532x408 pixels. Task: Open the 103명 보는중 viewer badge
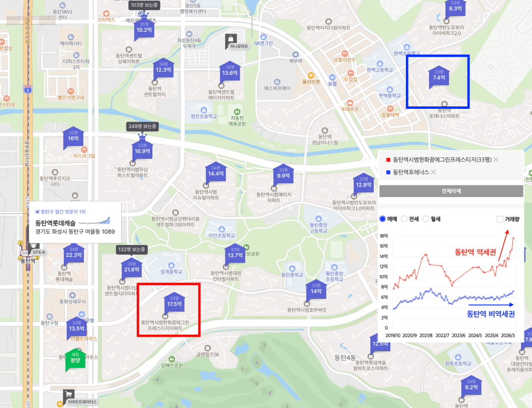click(x=144, y=5)
